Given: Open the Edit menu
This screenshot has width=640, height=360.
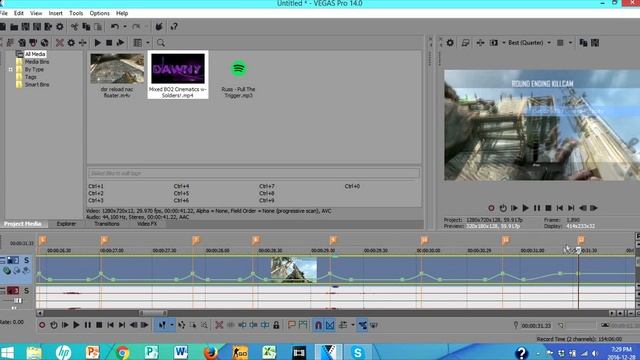Looking at the screenshot, I should [x=18, y=13].
